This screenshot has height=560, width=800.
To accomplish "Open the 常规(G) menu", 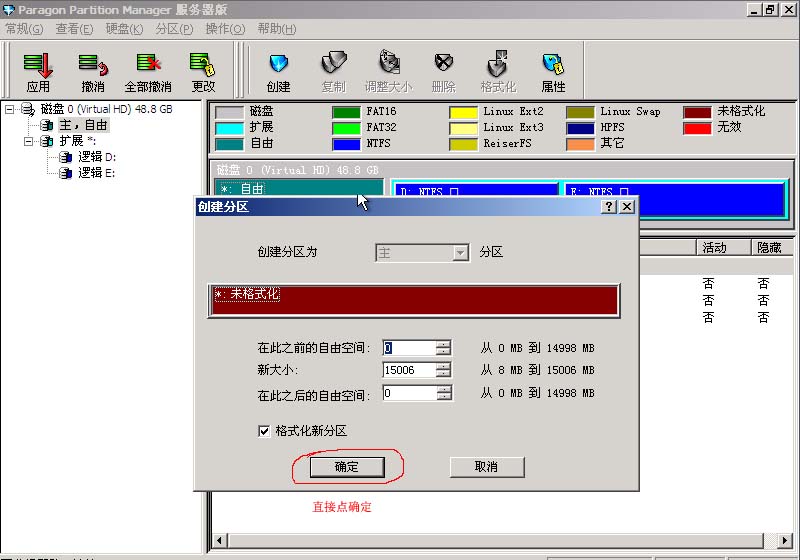I will click(24, 29).
